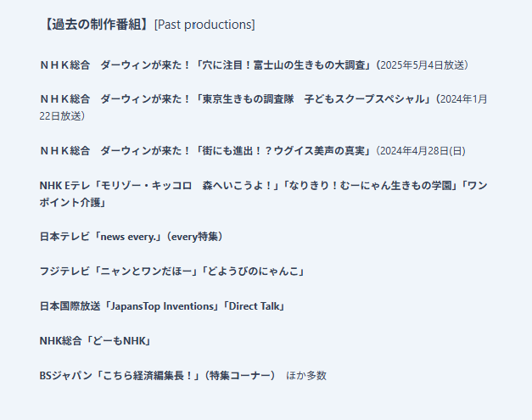The image size is (532, 420).
Task: Click the ほか多数 text
Action: tap(306, 375)
